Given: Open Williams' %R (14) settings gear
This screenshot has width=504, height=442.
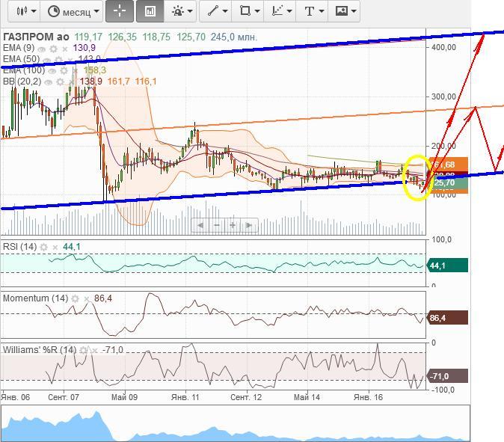Looking at the screenshot, I should tap(84, 350).
